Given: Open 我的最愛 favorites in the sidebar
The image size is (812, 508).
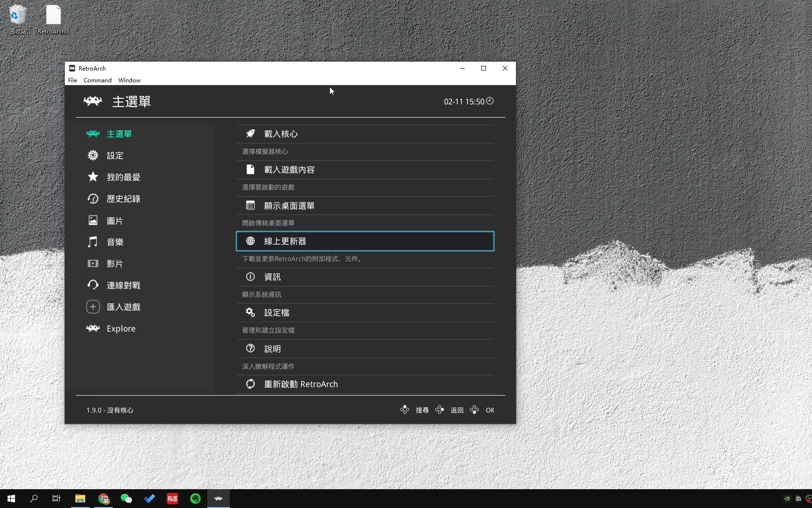Looking at the screenshot, I should pyautogui.click(x=123, y=177).
